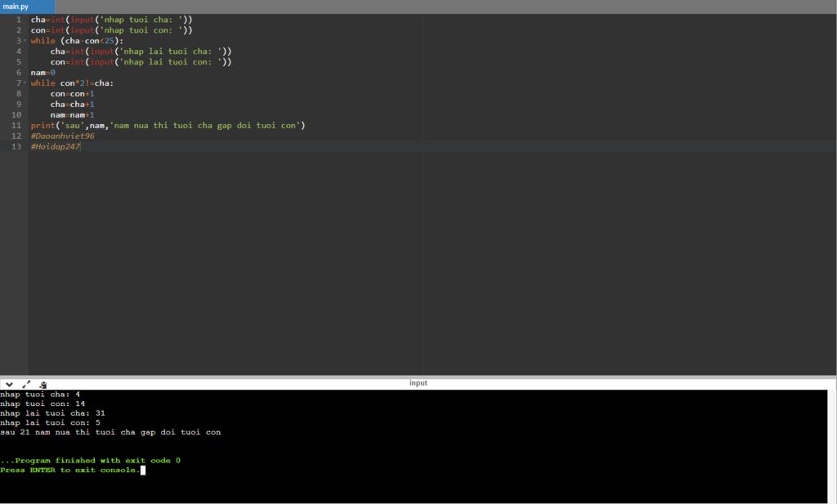The image size is (837, 504).
Task: Click the 'nam=nam+1' statement
Action: (x=72, y=114)
